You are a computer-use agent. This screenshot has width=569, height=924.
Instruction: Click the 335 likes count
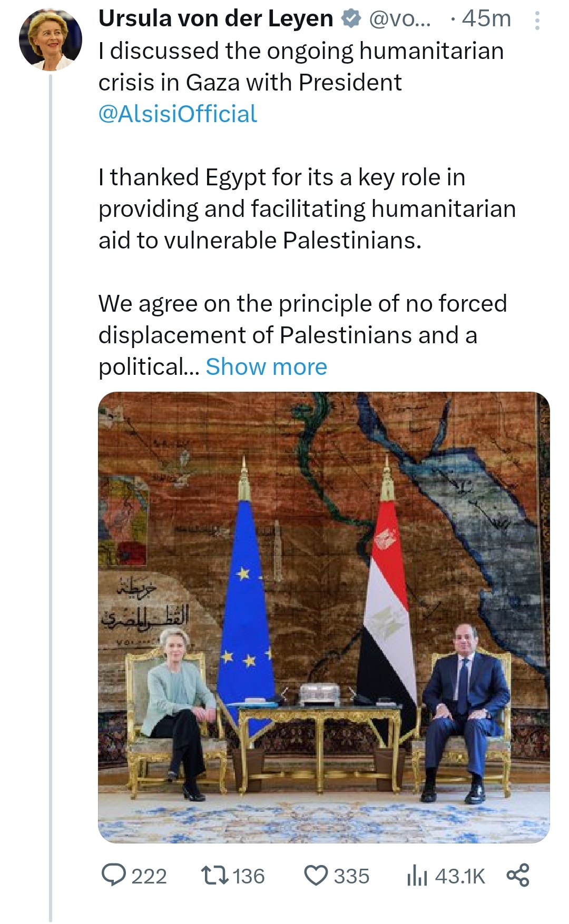(x=351, y=876)
